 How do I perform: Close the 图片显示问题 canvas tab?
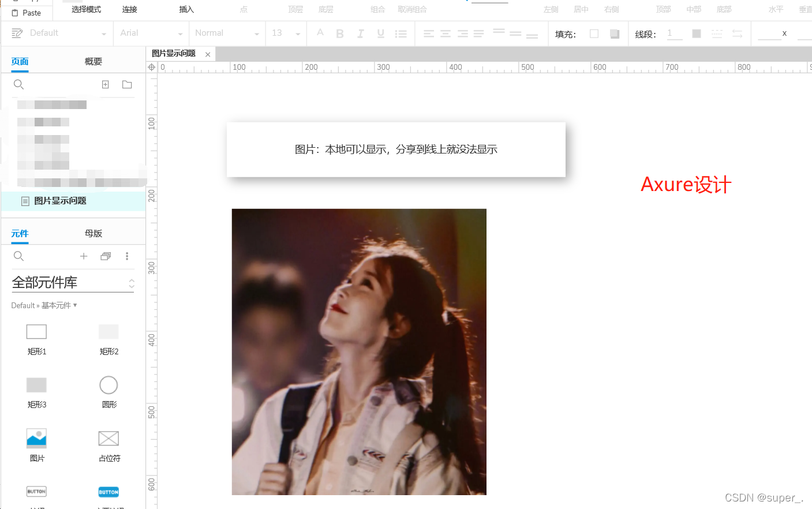[208, 54]
